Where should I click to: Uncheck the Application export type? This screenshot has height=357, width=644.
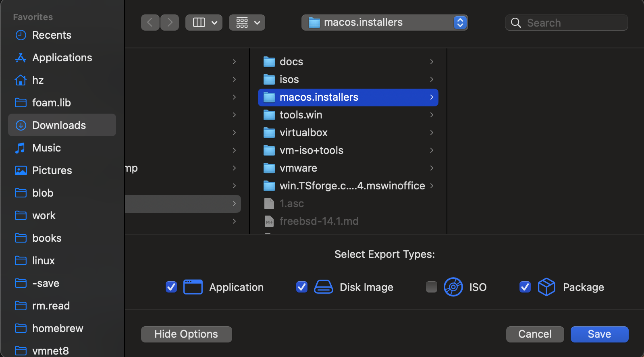171,287
